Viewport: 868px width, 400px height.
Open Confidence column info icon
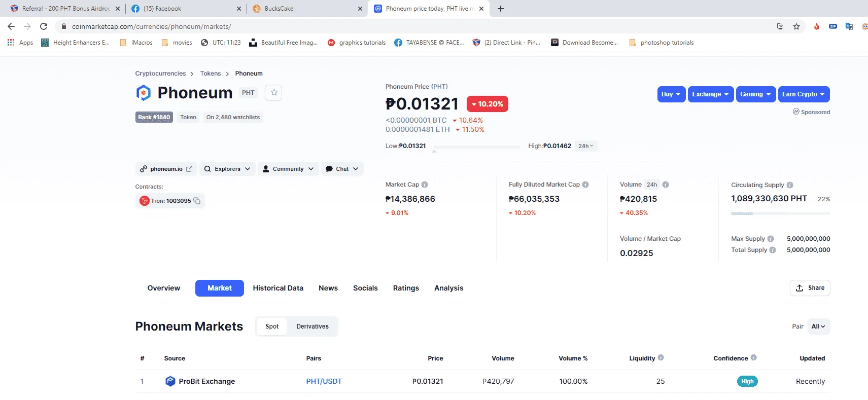(x=754, y=357)
